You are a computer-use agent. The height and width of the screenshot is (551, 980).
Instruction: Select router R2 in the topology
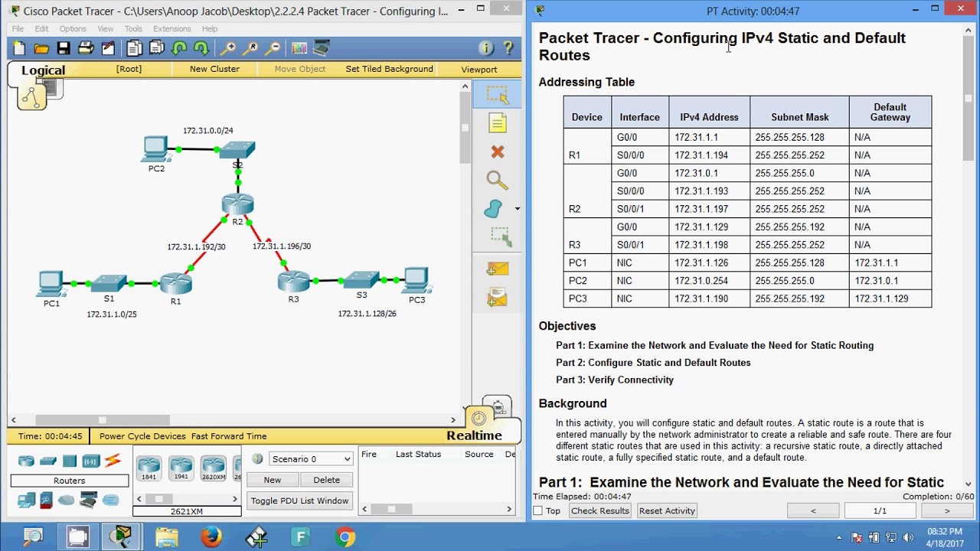(237, 205)
